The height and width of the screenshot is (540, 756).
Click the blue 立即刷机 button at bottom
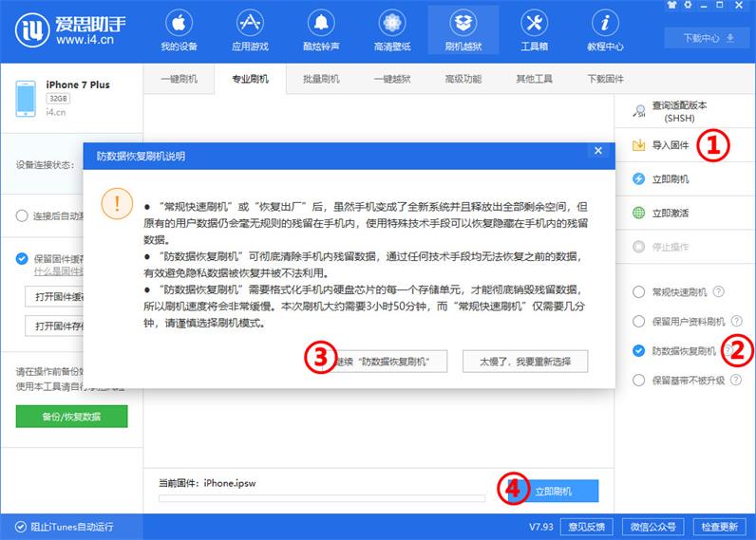553,491
